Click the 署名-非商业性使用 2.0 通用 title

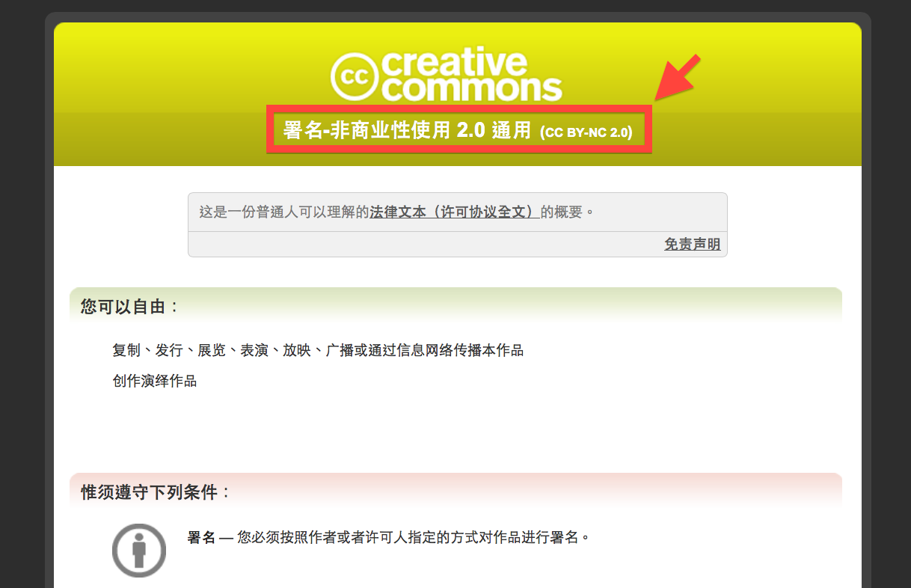coord(408,130)
